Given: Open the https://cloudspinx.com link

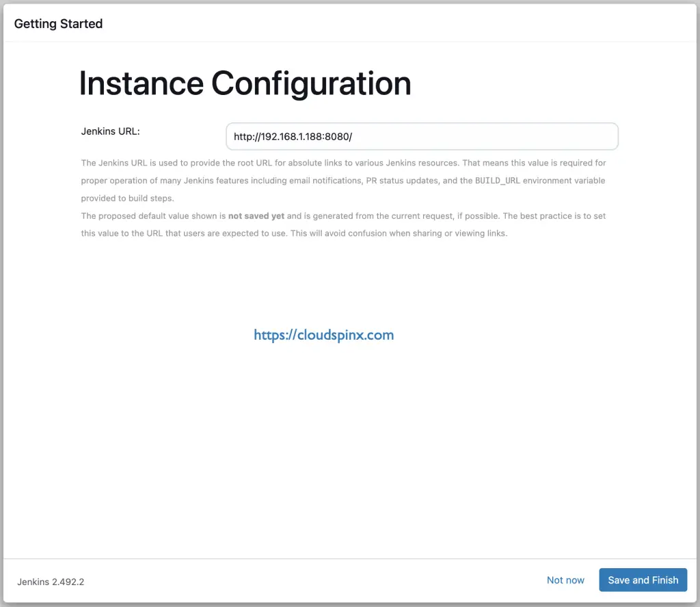Looking at the screenshot, I should pos(323,335).
